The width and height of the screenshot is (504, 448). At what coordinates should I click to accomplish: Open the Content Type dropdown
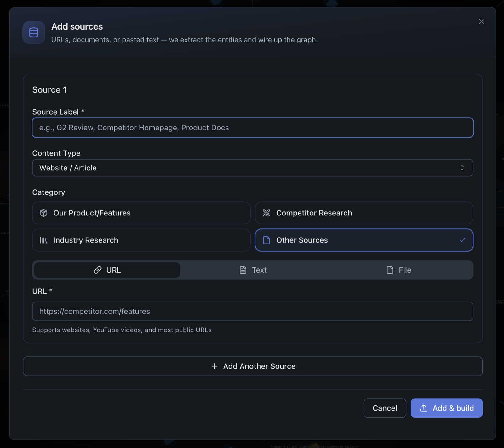(253, 168)
